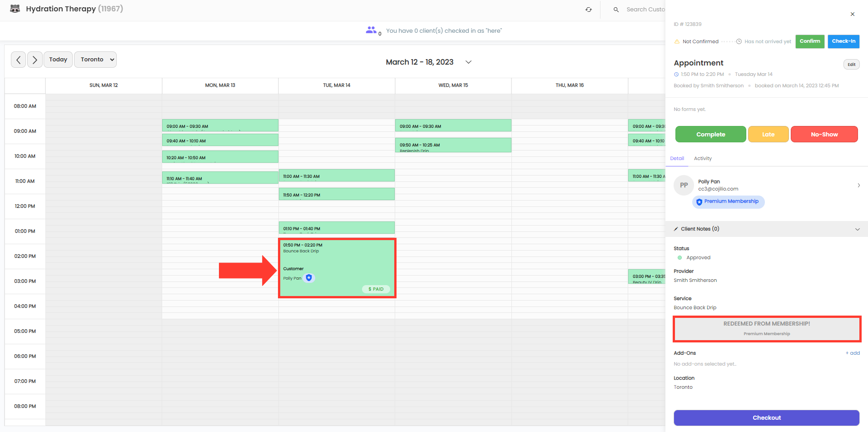Open the Toronto location dropdown
This screenshot has width=868, height=432.
pyautogui.click(x=95, y=60)
